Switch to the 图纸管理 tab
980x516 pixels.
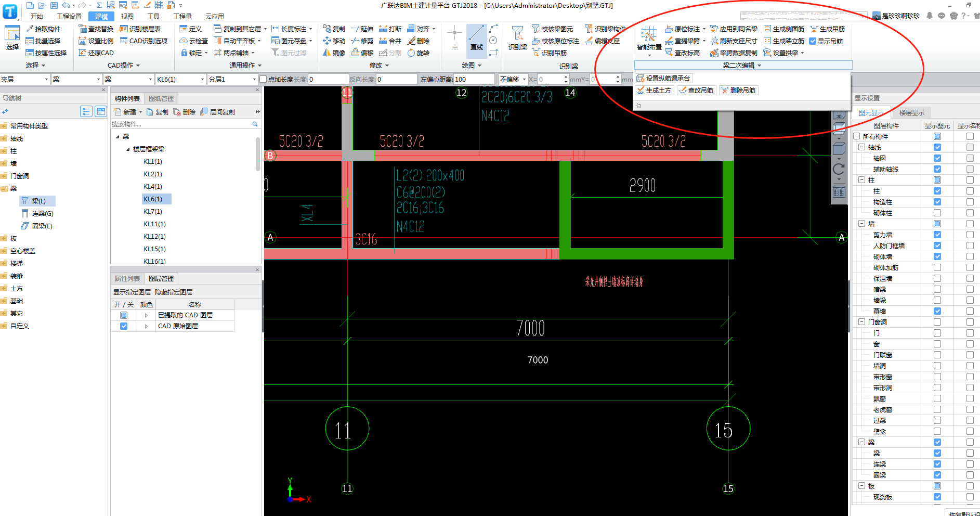pos(161,98)
